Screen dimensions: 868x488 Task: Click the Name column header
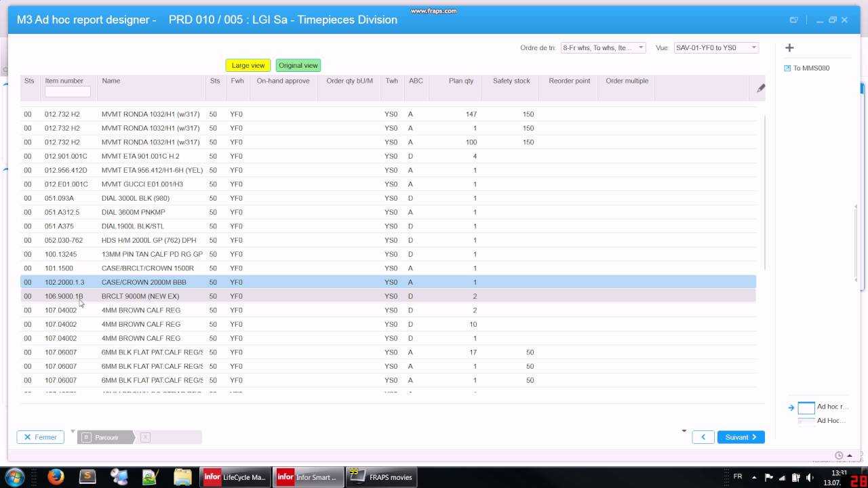point(111,81)
